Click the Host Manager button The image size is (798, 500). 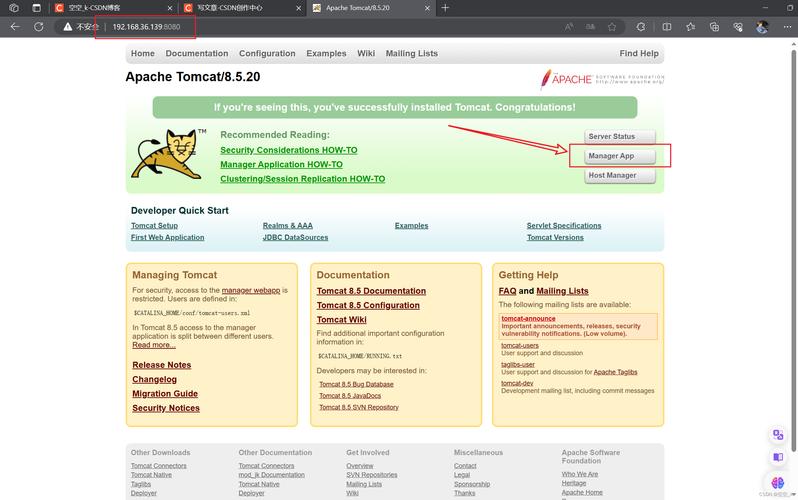(620, 175)
